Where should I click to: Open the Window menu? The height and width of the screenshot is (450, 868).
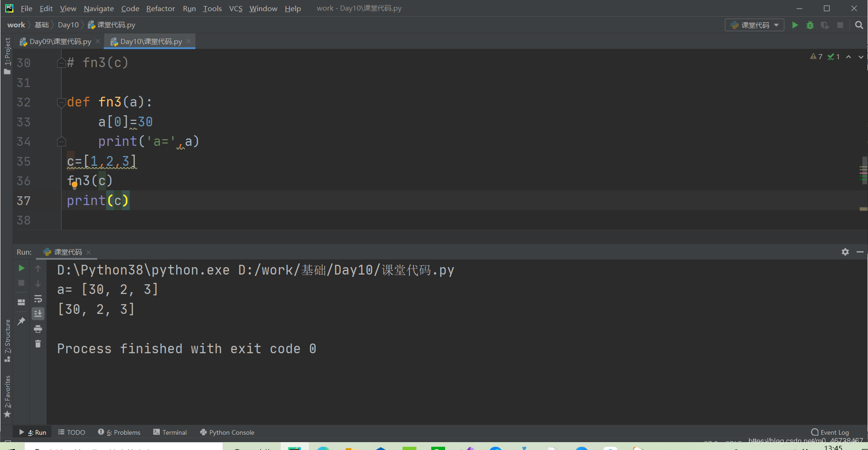[x=263, y=8]
